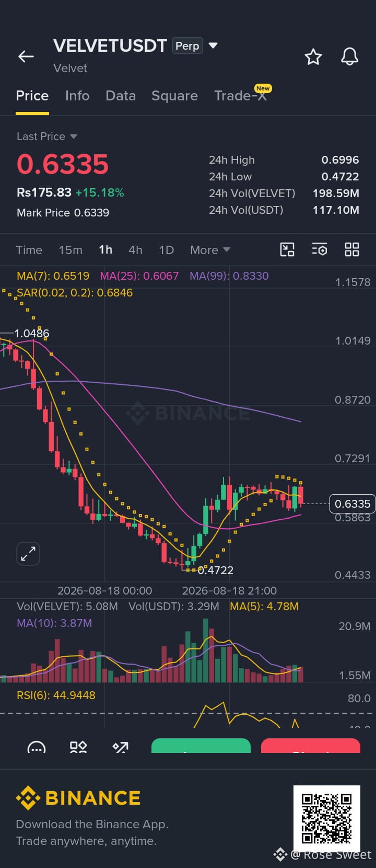Tap the back arrow icon
Screen dimensions: 376x868
[26, 56]
